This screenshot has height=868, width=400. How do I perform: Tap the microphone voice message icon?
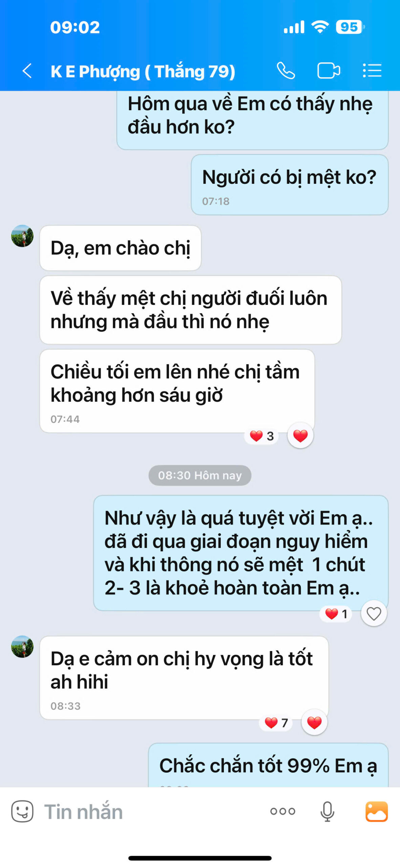pyautogui.click(x=327, y=811)
